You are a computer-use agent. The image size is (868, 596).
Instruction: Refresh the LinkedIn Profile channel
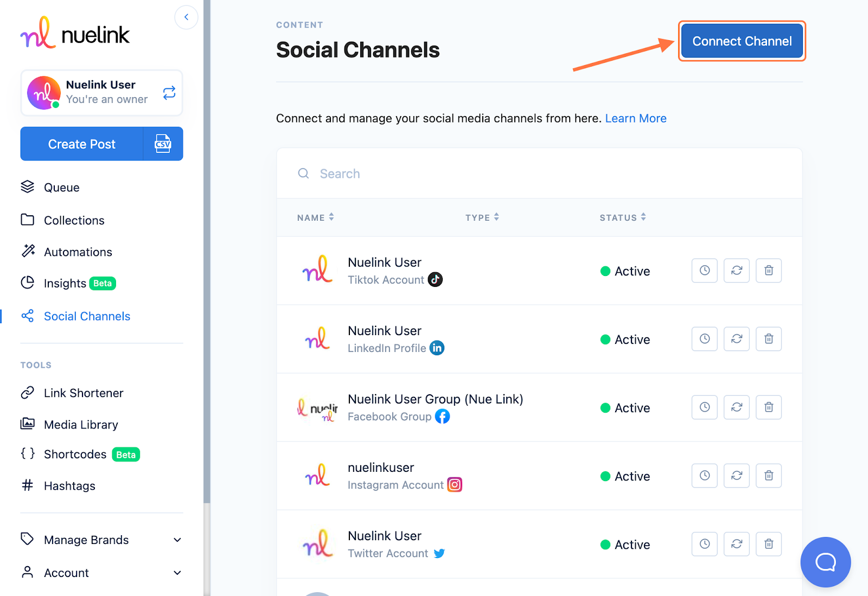pos(737,339)
